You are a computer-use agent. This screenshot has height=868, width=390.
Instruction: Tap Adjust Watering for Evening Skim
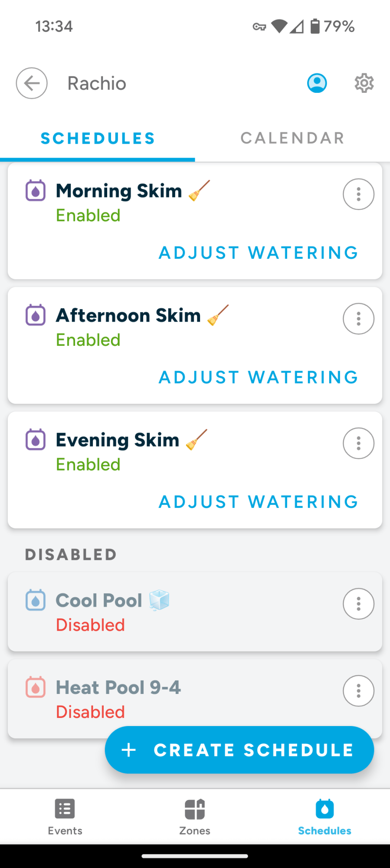click(259, 502)
